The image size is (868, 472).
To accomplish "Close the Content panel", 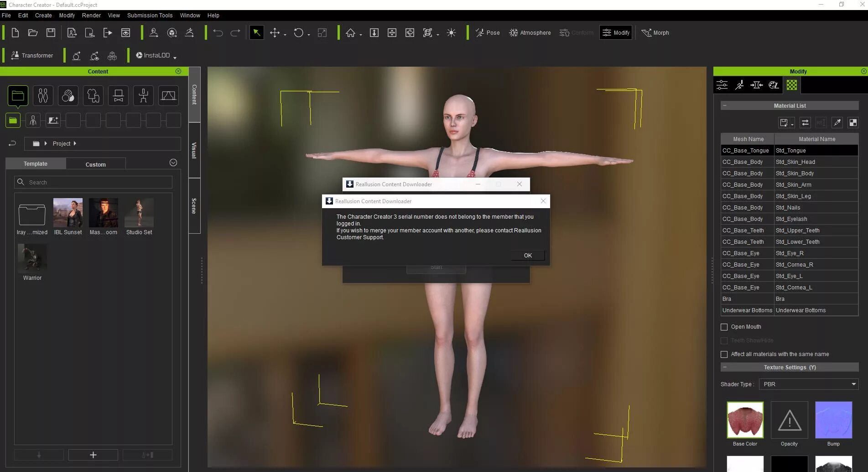I will [178, 71].
